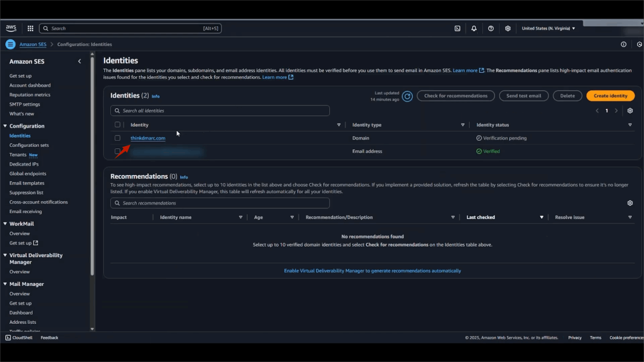
Task: Click the Amazon SES breadcrumb link
Action: (33, 44)
